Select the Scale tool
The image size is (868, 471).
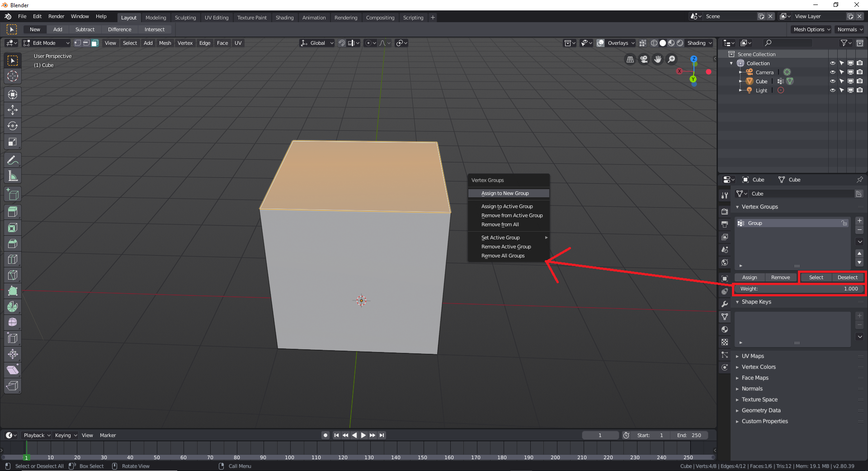click(13, 142)
